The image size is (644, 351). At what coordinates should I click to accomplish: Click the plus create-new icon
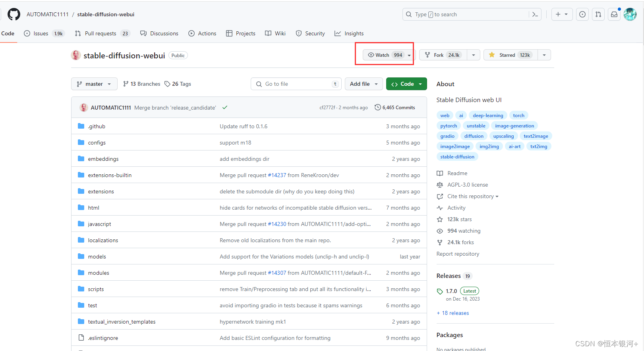tap(558, 14)
